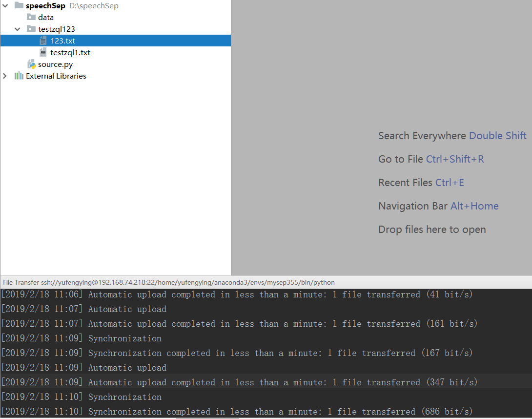Click the 11:09 Automatic upload start log line
This screenshot has width=532, height=419.
pos(84,367)
